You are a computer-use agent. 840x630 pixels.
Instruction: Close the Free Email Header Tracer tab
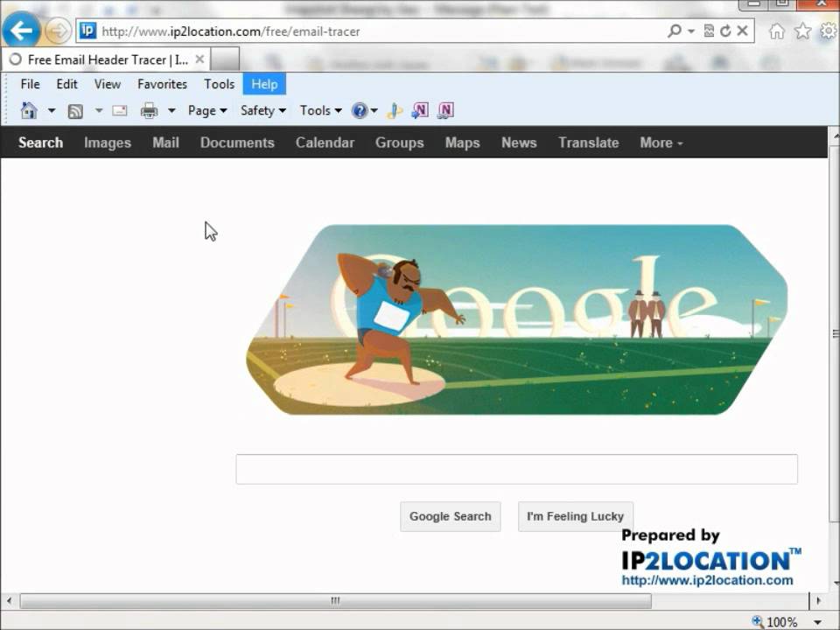click(199, 59)
